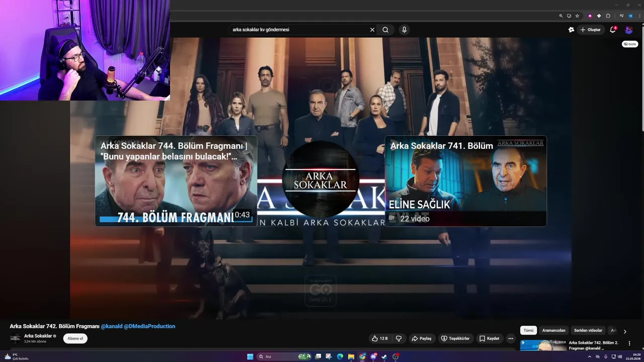
Task: Open the Windows Start menu
Action: point(250,356)
